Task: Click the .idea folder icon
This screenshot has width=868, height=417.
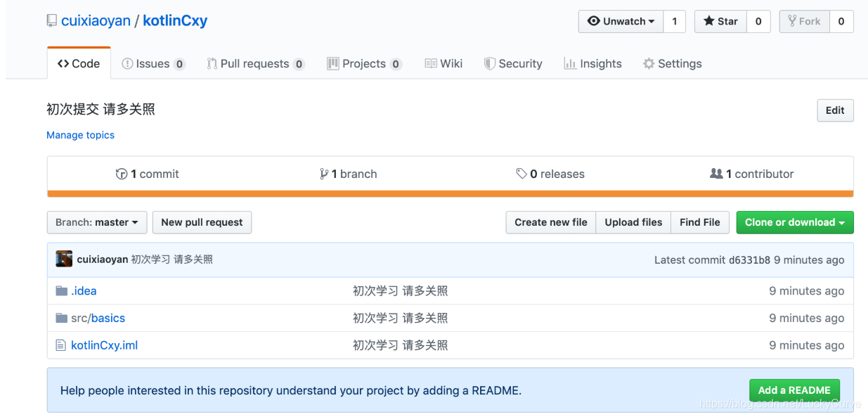Action: point(62,291)
